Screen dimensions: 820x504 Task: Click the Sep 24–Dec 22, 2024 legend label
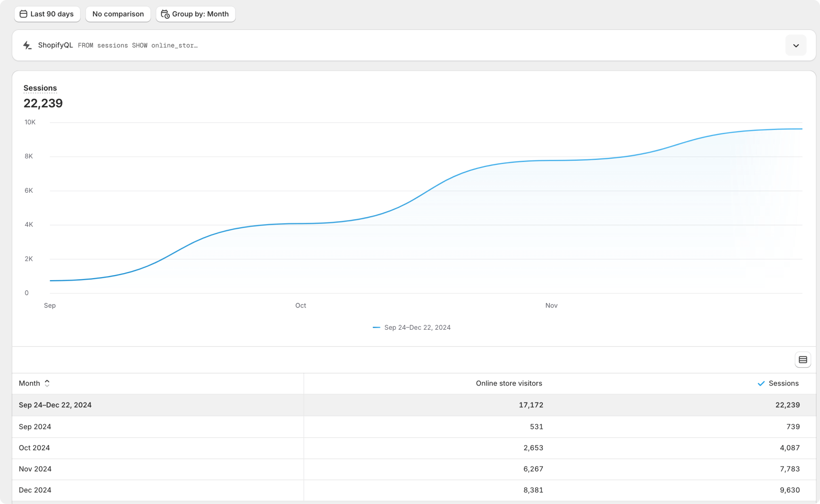(x=417, y=327)
